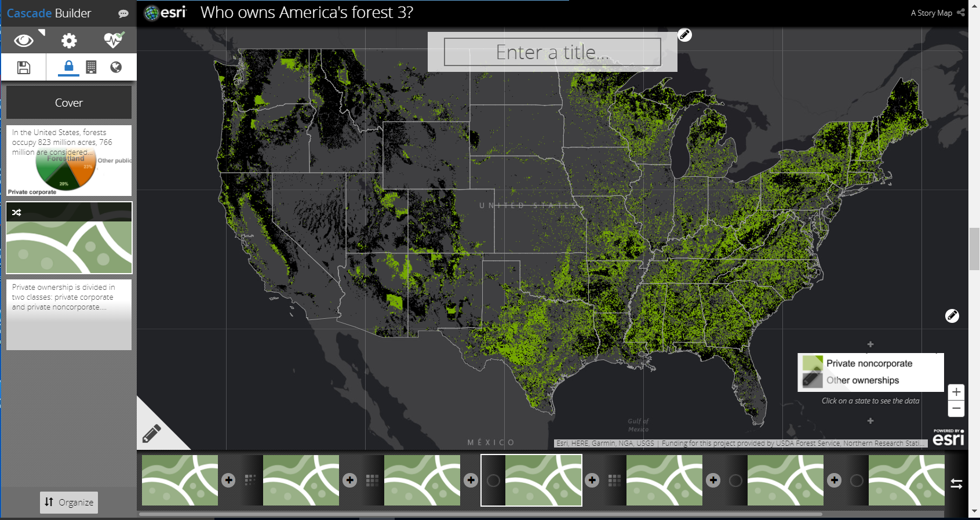Screen dimensions: 980x520
Task: Set sharing to private with lock icon
Action: click(x=68, y=67)
